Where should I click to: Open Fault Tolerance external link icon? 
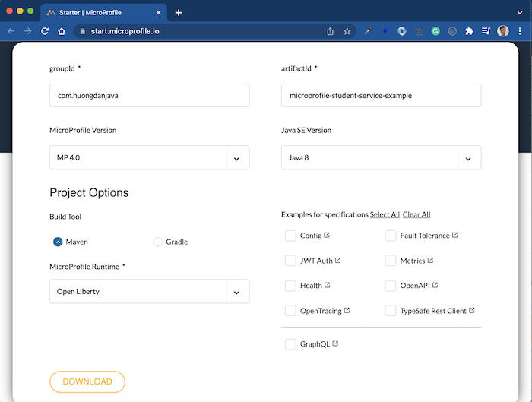pyautogui.click(x=455, y=235)
